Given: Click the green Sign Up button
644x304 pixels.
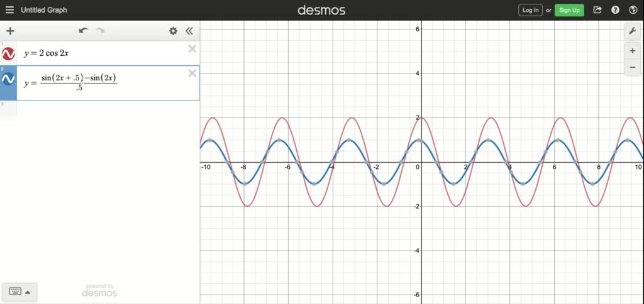Looking at the screenshot, I should [x=569, y=10].
